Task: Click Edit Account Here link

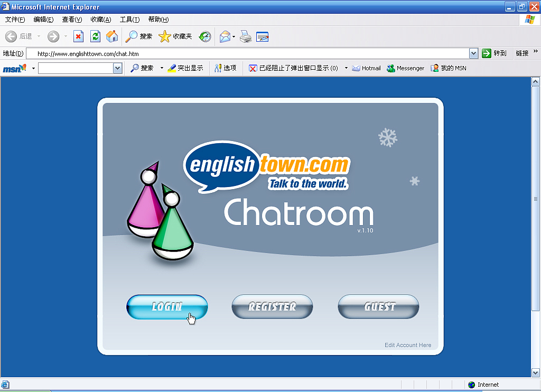Action: pos(408,345)
